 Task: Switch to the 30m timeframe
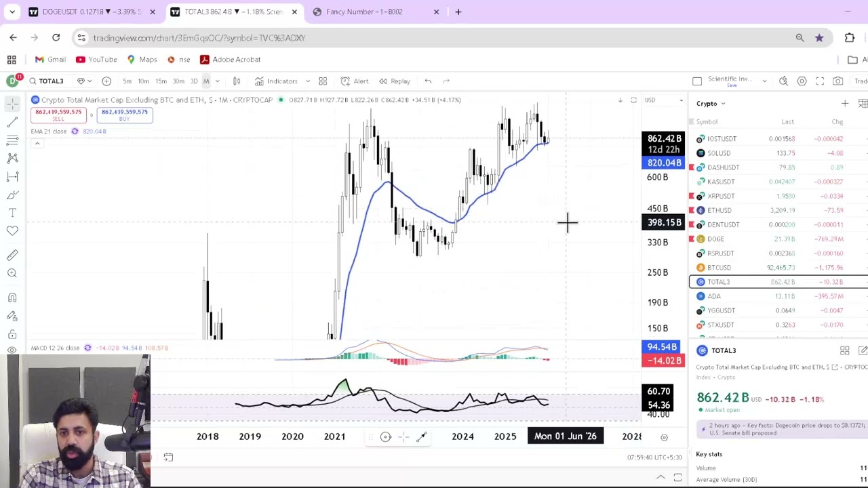click(178, 81)
